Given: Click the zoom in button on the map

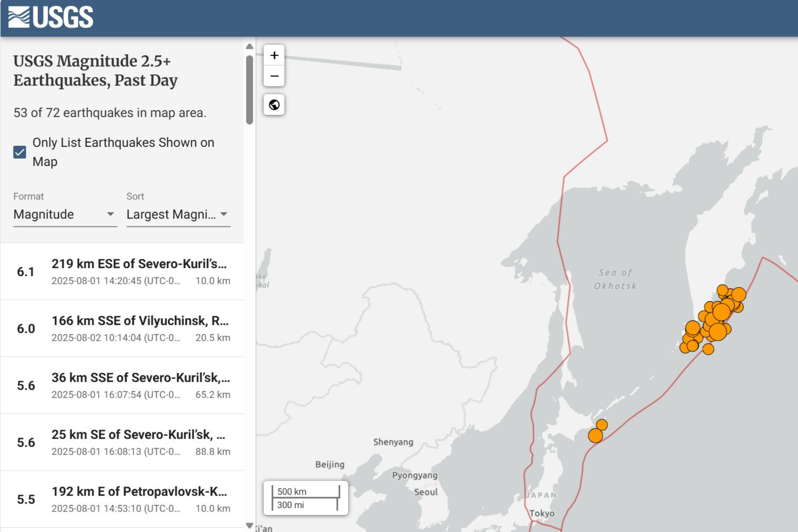Looking at the screenshot, I should point(274,55).
